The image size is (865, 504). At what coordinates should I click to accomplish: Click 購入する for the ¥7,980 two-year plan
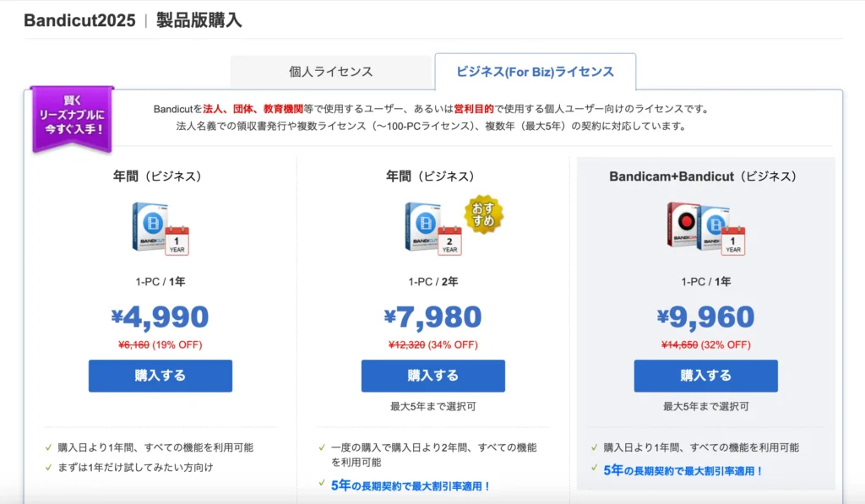tap(432, 376)
